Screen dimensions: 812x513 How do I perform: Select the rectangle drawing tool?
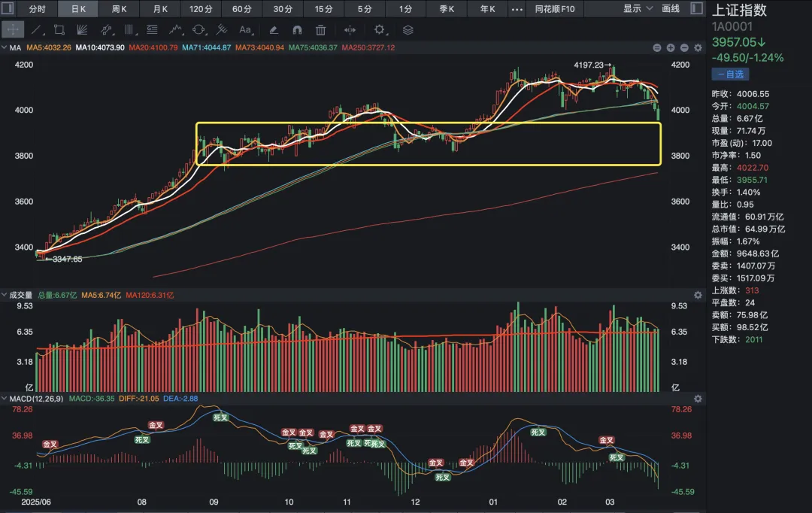[x=59, y=30]
